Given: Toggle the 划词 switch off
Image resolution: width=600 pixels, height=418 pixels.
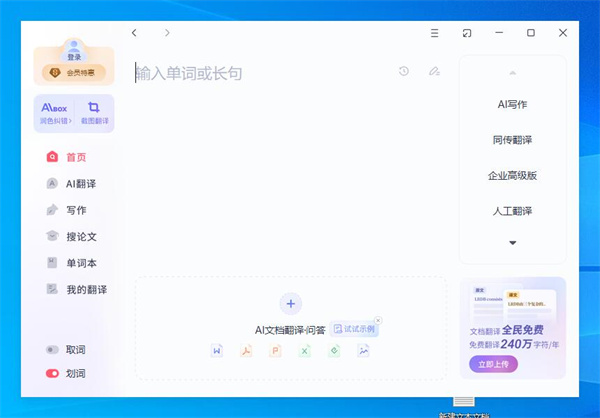Looking at the screenshot, I should [x=52, y=373].
